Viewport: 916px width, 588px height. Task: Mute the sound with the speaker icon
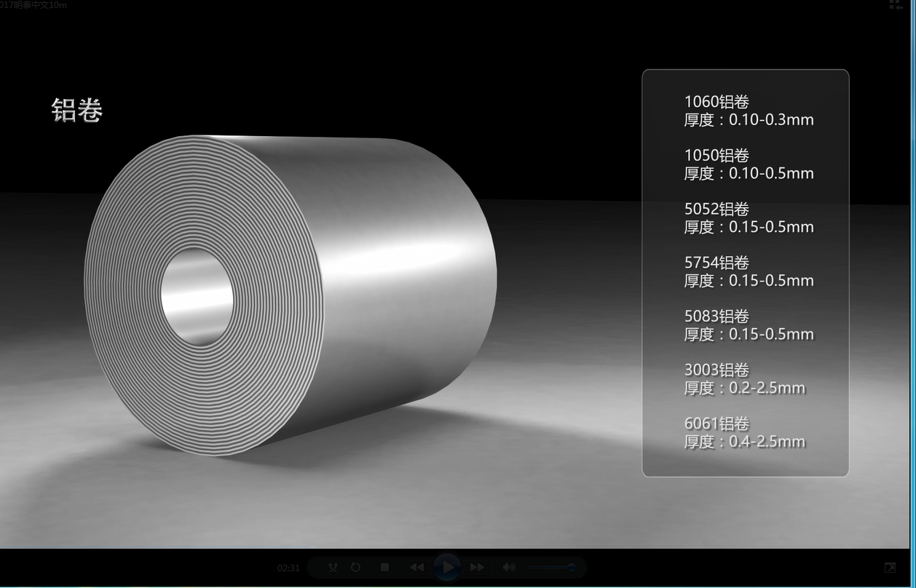pos(508,568)
